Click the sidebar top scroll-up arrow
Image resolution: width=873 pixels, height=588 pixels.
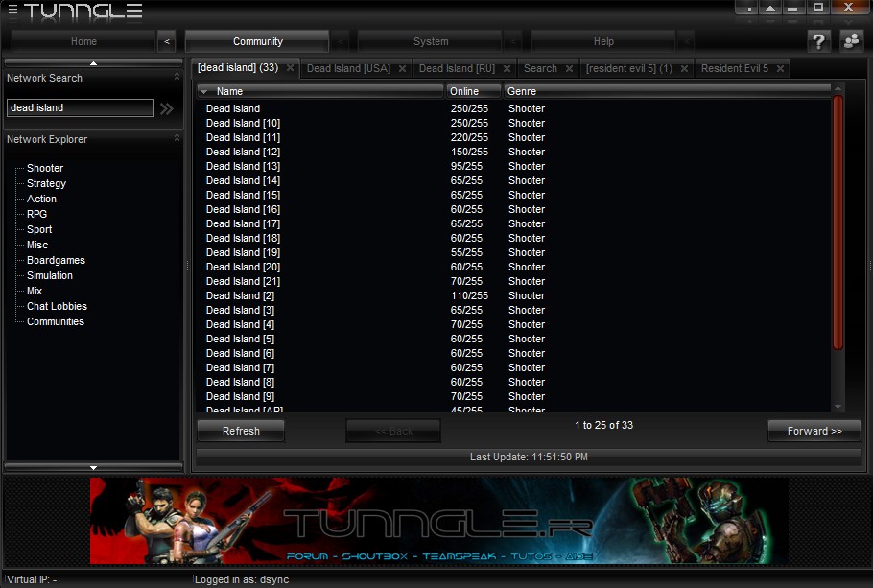pos(94,63)
